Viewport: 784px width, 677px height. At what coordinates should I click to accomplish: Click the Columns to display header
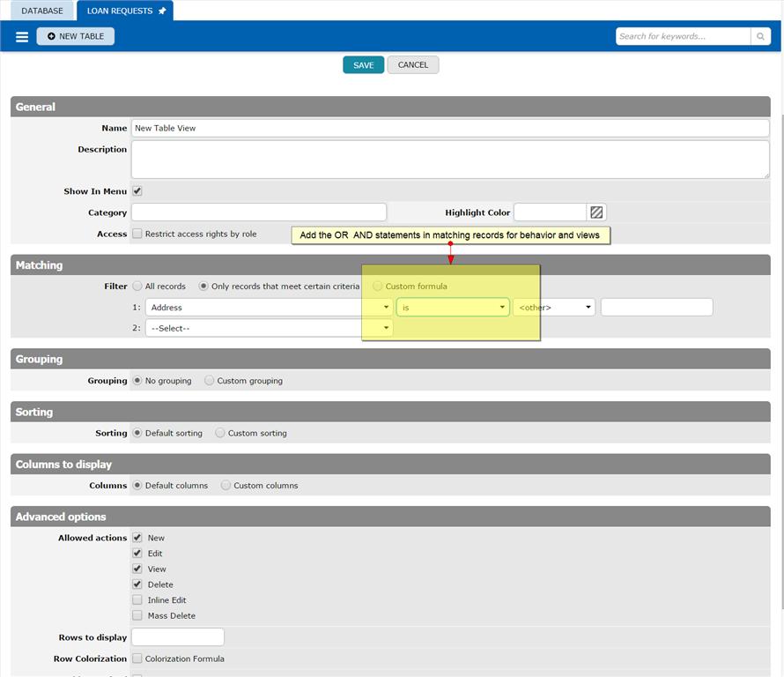[390, 464]
